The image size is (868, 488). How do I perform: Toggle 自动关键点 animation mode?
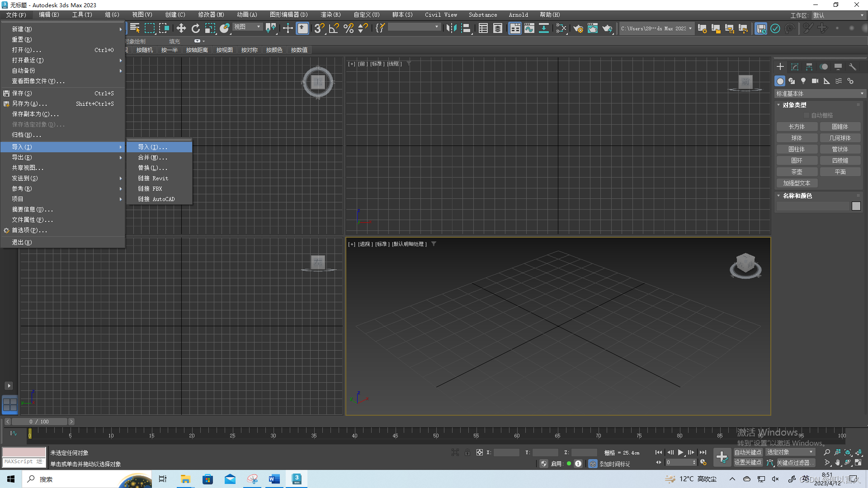click(x=749, y=452)
